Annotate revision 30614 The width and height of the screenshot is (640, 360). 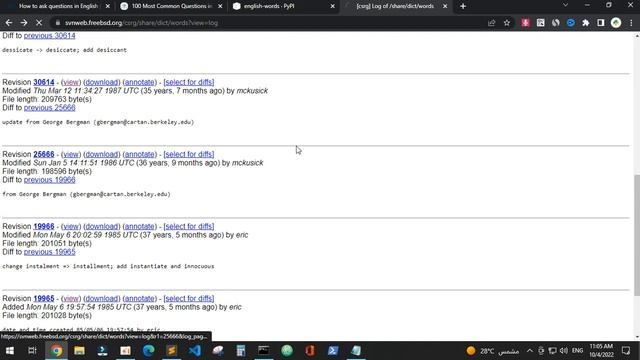[x=140, y=82]
